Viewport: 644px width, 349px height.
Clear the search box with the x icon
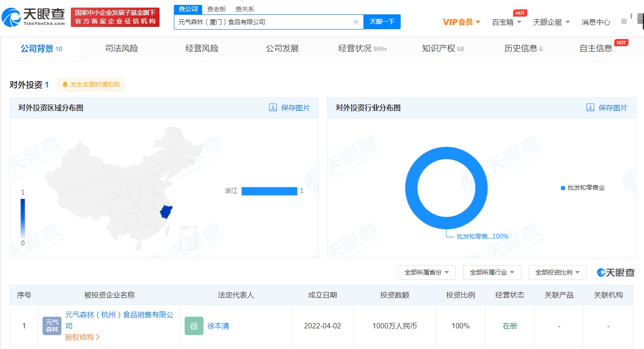pyautogui.click(x=356, y=22)
